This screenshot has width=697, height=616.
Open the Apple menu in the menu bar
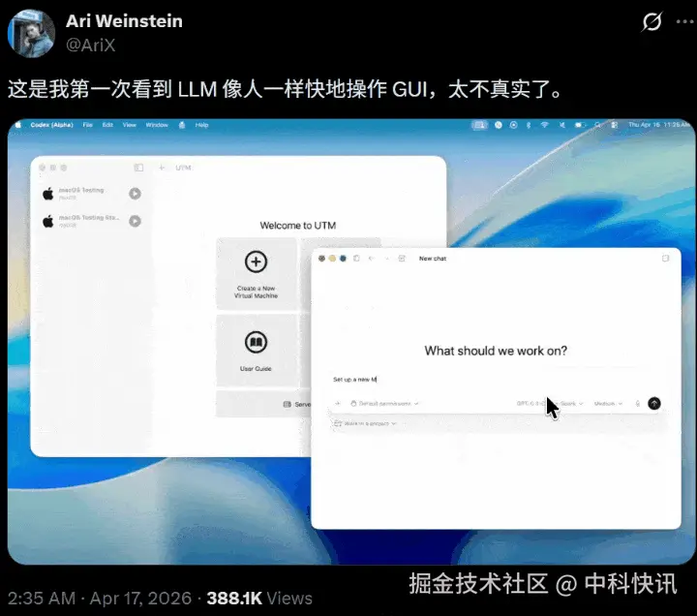(17, 125)
